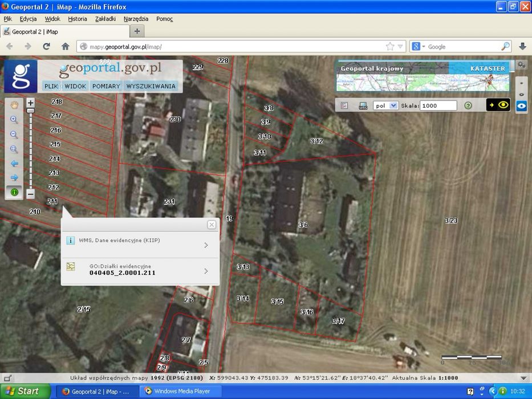
Task: Open the map settings gears icon
Action: 522,64
